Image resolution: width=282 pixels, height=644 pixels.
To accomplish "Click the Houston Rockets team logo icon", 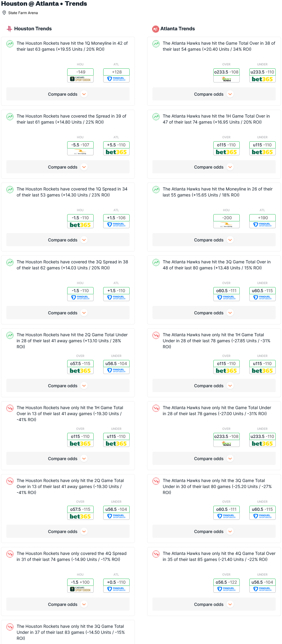I will tap(9, 29).
